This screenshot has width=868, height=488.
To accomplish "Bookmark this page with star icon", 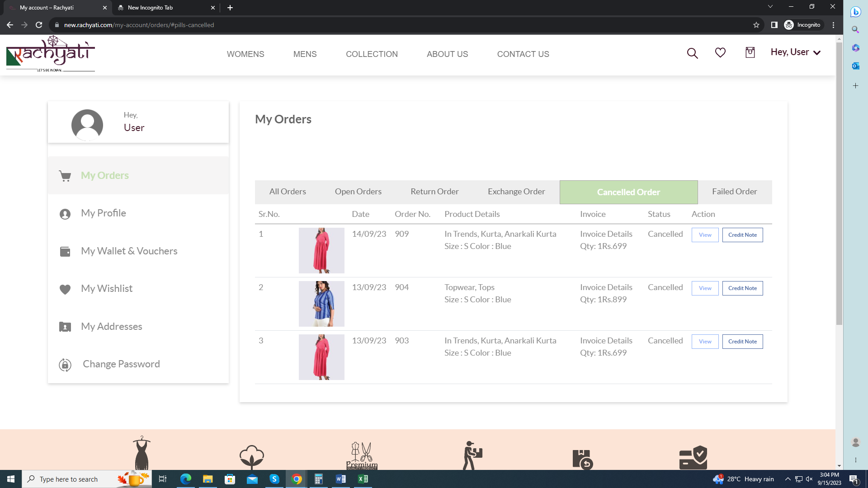I will [756, 25].
